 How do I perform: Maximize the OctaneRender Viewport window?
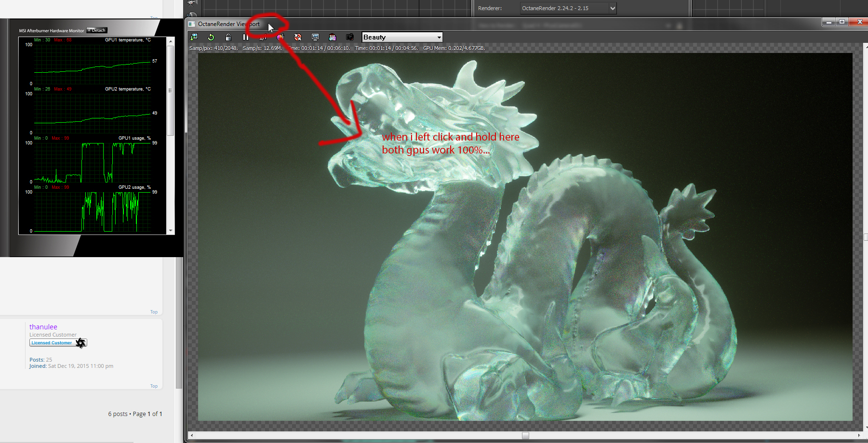(x=842, y=22)
